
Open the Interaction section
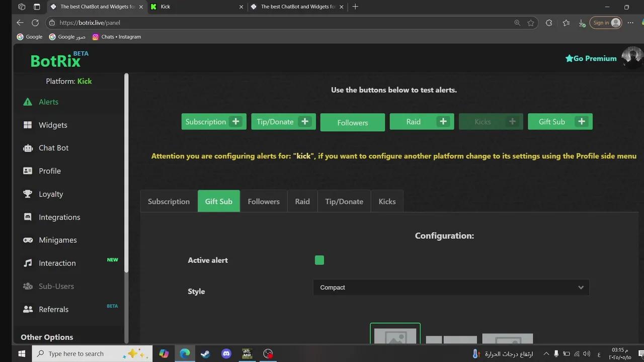pyautogui.click(x=57, y=263)
